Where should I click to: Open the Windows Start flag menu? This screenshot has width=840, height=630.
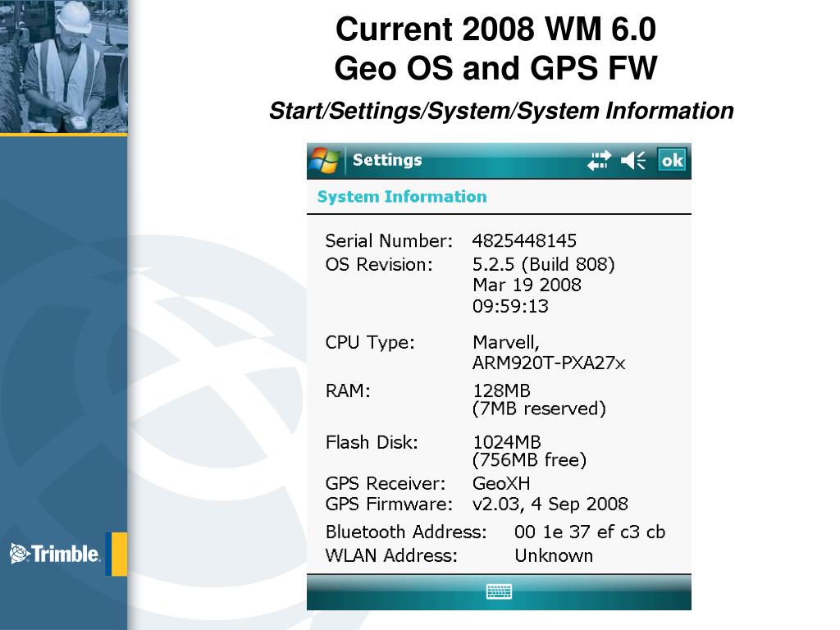point(325,161)
